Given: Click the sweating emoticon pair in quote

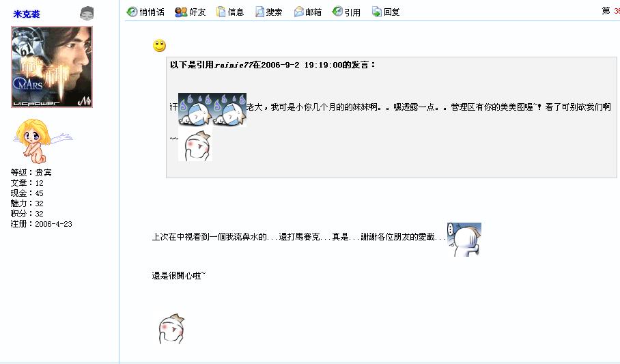Looking at the screenshot, I should (212, 109).
